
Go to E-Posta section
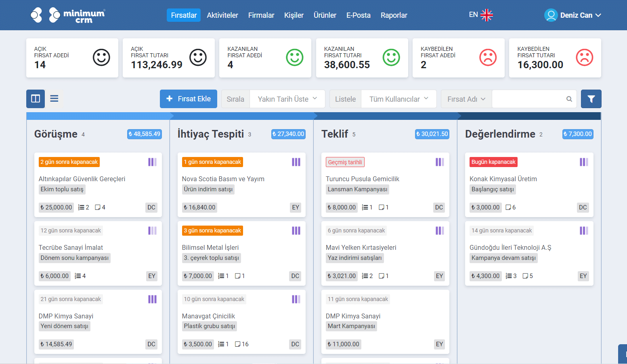(x=359, y=15)
